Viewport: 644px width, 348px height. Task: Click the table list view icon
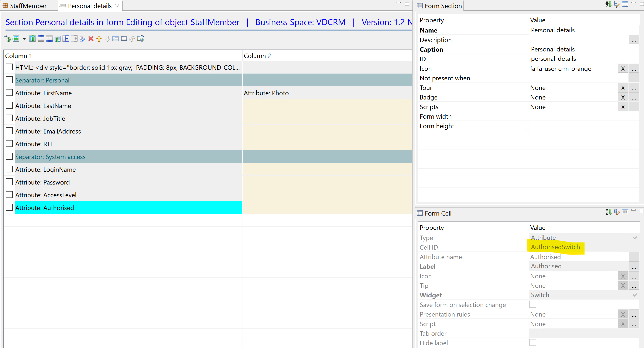[124, 39]
